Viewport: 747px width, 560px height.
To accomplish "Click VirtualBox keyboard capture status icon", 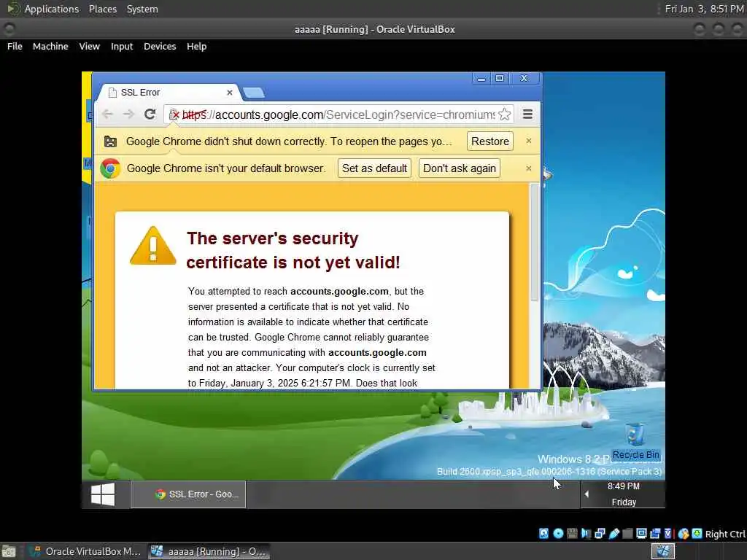I will 697,534.
